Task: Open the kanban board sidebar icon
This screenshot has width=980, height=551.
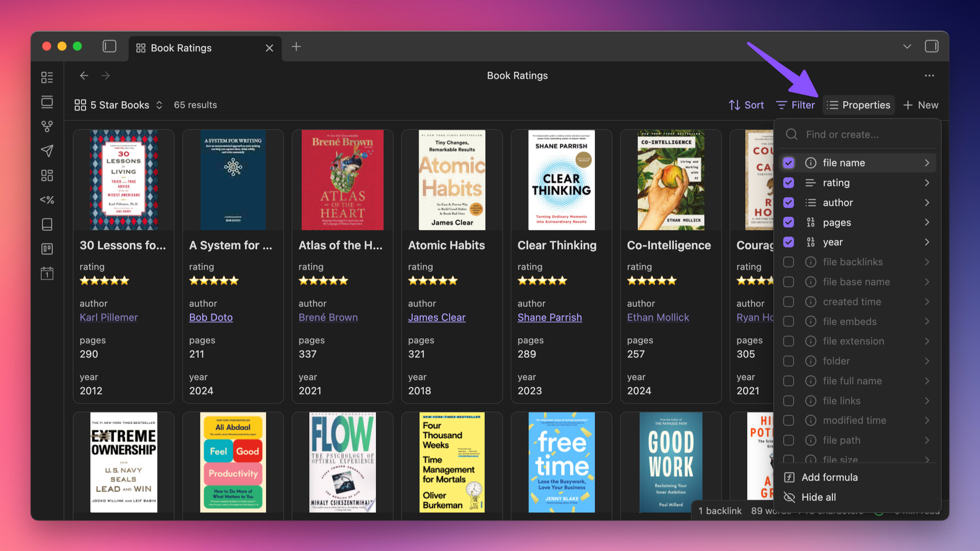Action: tap(47, 249)
